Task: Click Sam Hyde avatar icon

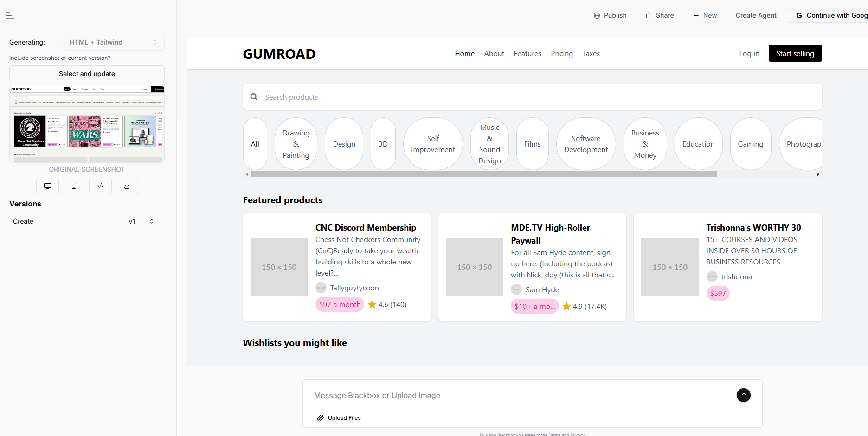Action: [516, 290]
